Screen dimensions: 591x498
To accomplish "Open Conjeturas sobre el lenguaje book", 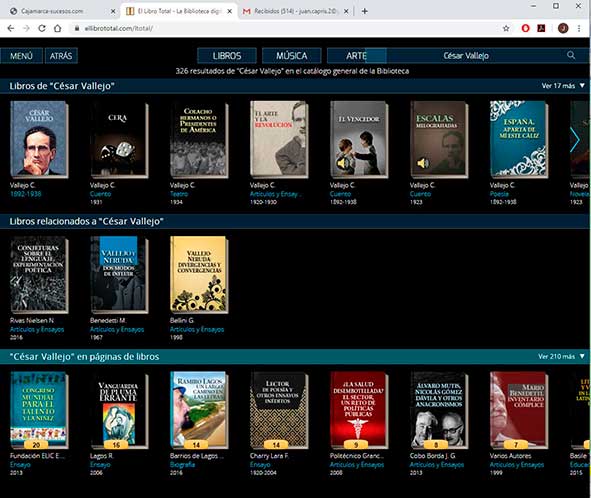I will click(x=39, y=274).
